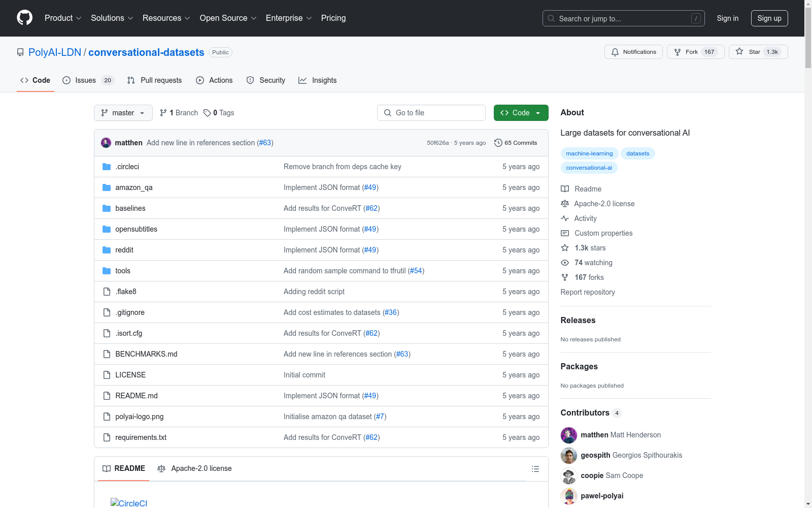812x508 pixels.
Task: Click the .circleci folder icon
Action: [107, 167]
